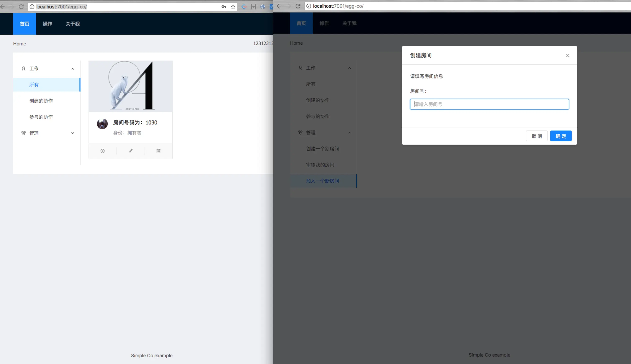Click the 取消 button in dialog

pyautogui.click(x=536, y=136)
